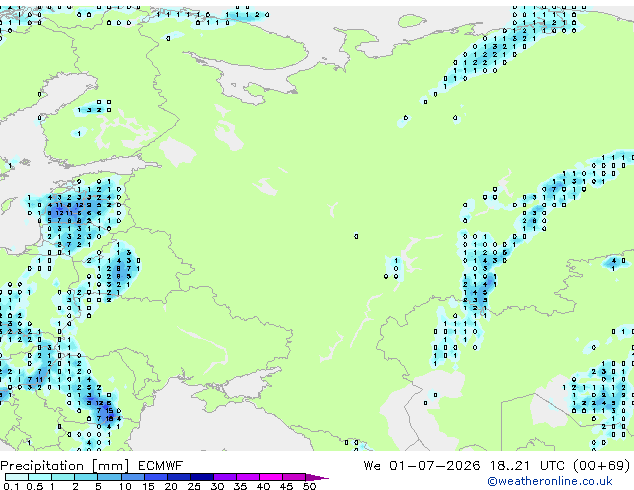This screenshot has height=490, width=634.
Task: Click the '15' legend scale label
Action: point(148,486)
